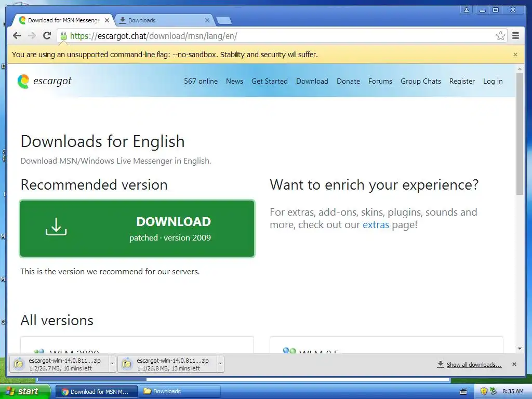
Task: Click the security shield tray icon
Action: 484,391
